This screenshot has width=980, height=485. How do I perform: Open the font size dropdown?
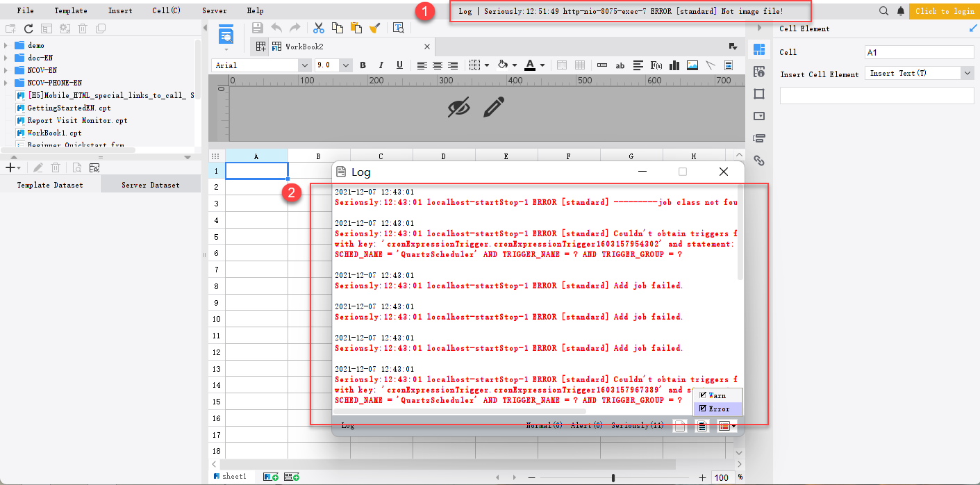click(x=346, y=65)
